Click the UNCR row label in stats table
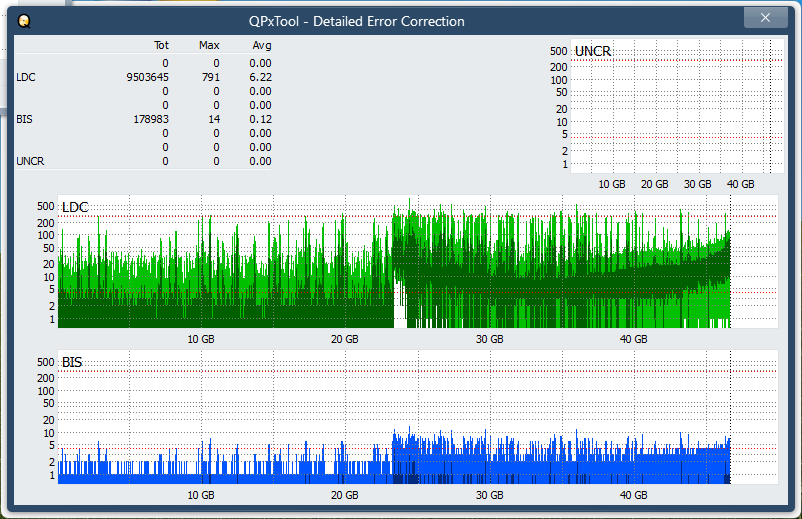802x519 pixels. (x=30, y=161)
